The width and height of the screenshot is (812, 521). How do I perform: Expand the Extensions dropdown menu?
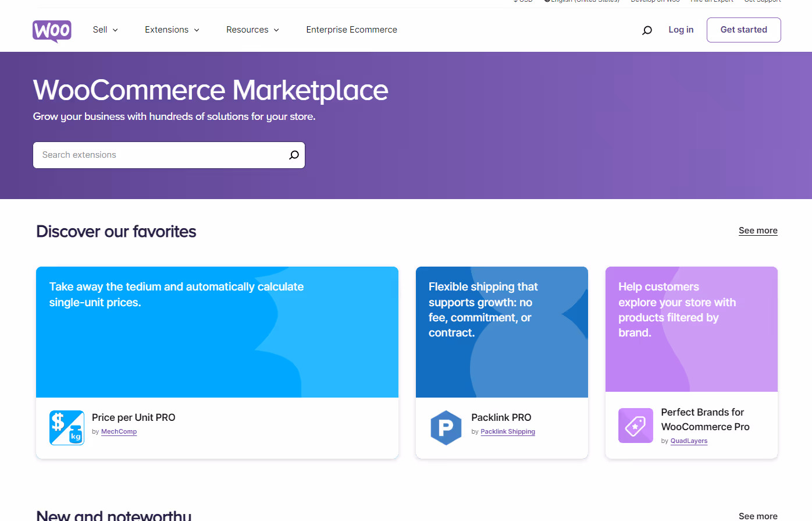(172, 29)
